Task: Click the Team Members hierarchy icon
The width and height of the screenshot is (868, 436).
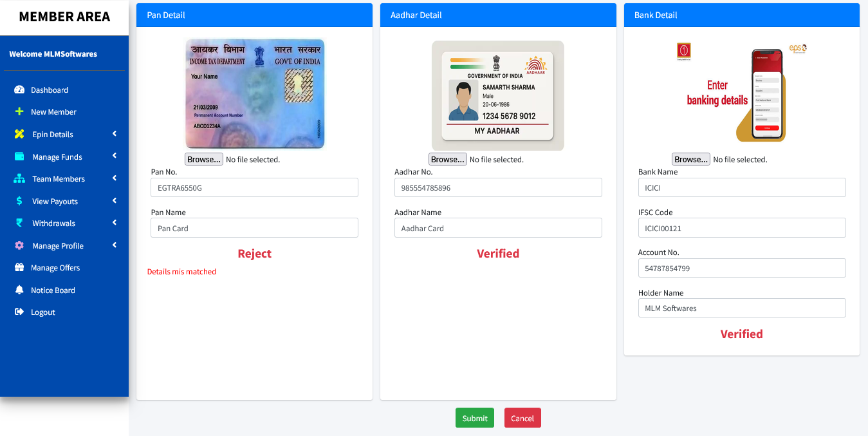Action: click(19, 178)
